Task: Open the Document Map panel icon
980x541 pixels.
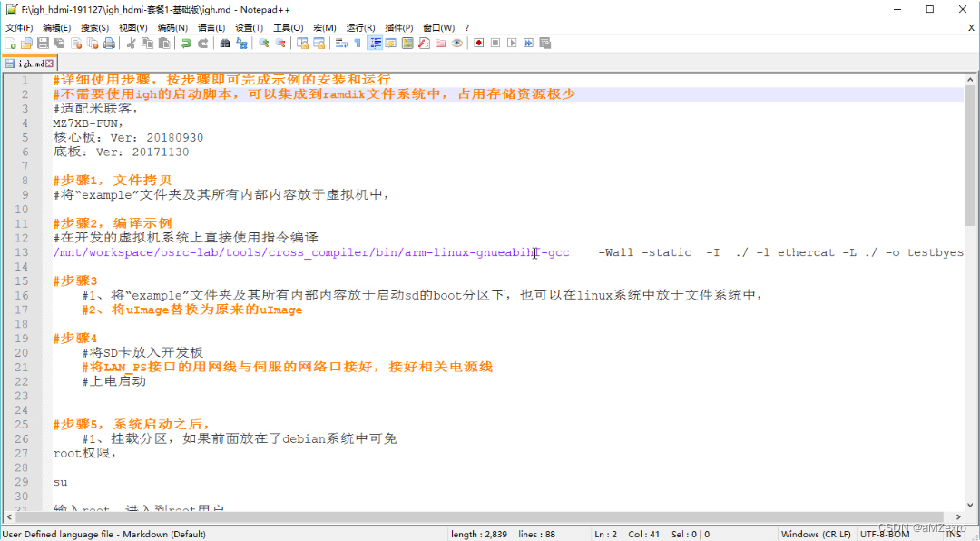Action: pyautogui.click(x=407, y=44)
